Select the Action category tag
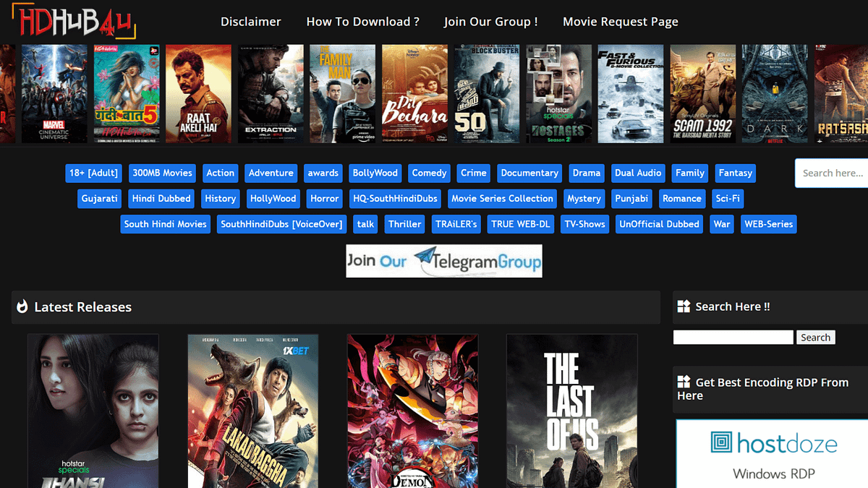 point(221,174)
